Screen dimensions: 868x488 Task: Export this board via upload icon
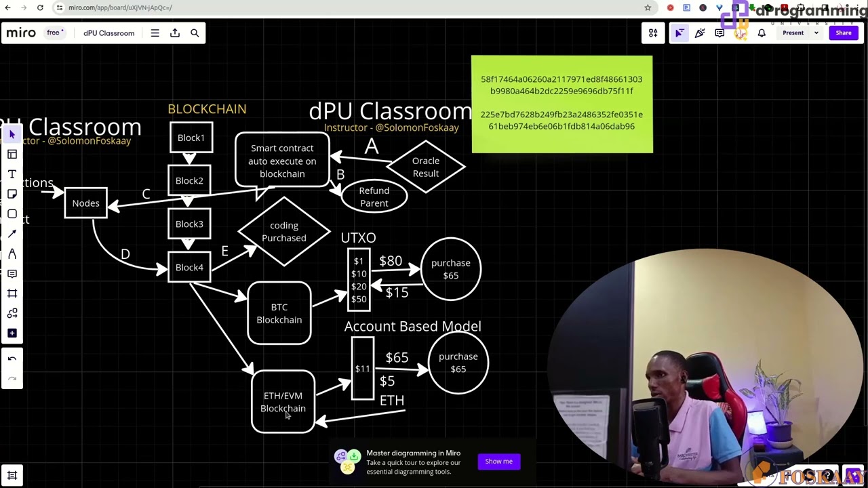tap(175, 33)
